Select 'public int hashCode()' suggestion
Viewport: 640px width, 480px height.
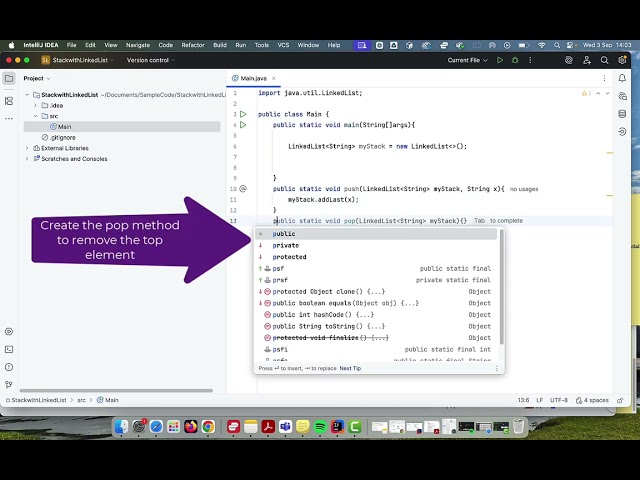click(376, 315)
